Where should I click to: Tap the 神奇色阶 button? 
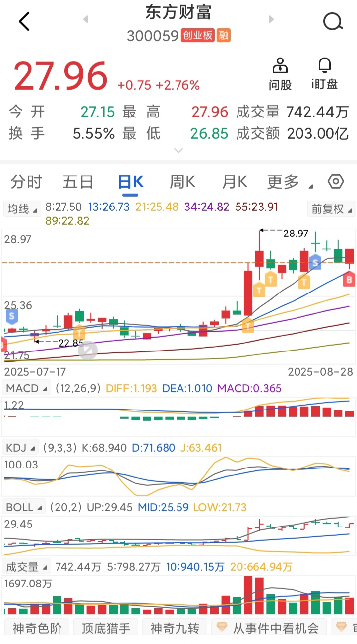point(37,628)
